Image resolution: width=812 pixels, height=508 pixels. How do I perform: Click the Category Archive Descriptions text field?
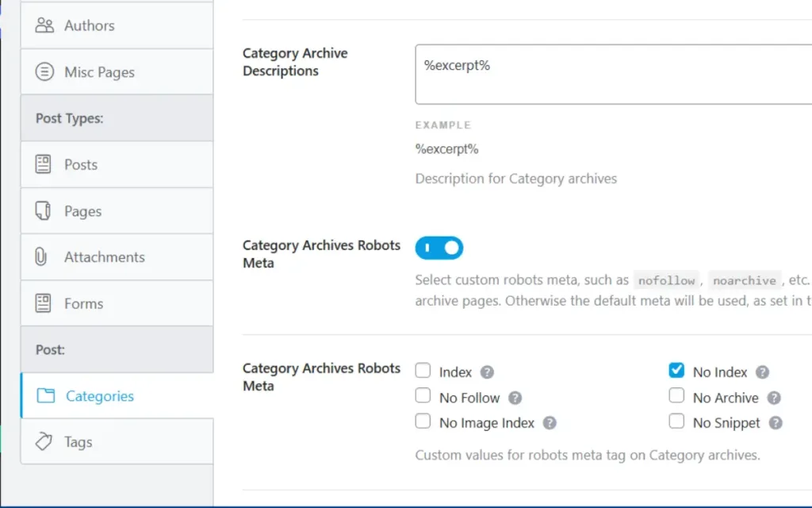click(613, 74)
